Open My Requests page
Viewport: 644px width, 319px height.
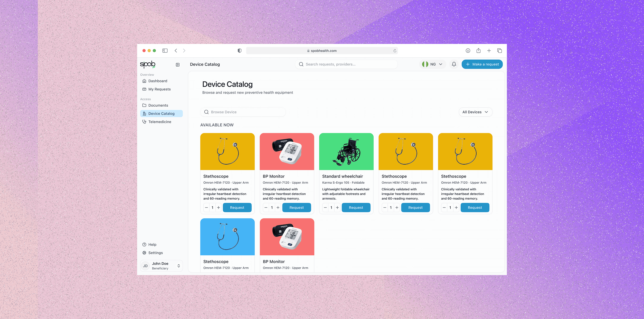point(161,89)
